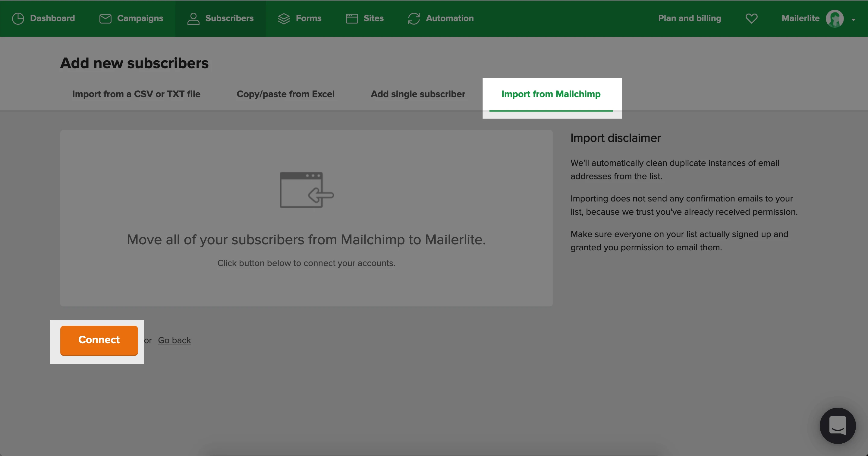Screen dimensions: 868x456
Task: Expand the account dropdown arrow
Action: click(x=853, y=20)
